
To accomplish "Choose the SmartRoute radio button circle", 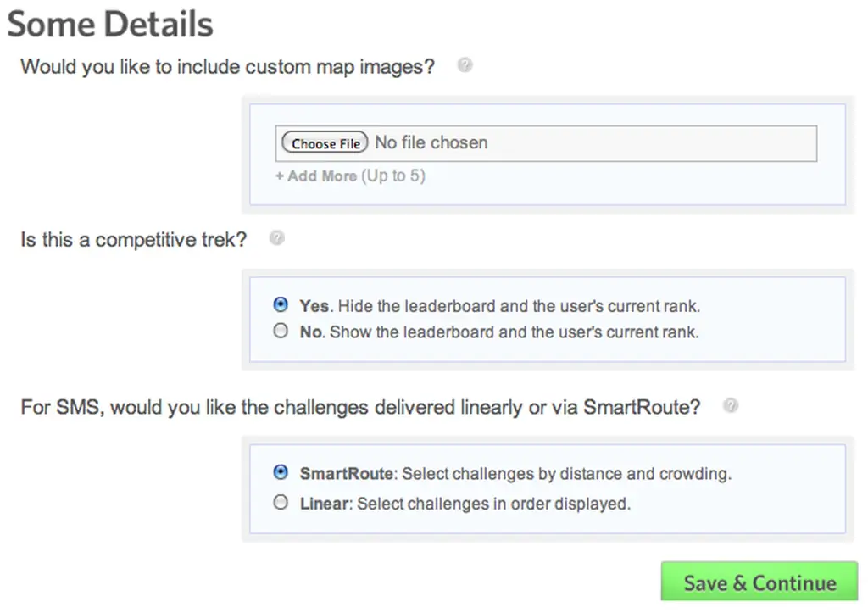I will point(281,472).
